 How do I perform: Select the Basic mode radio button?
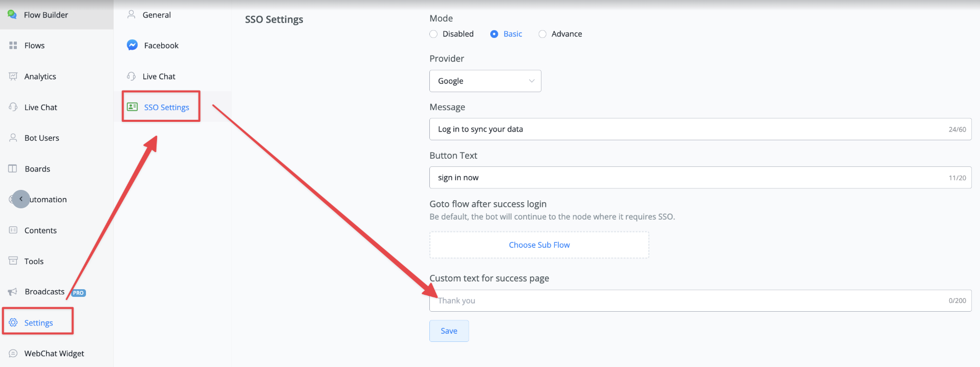pyautogui.click(x=494, y=34)
